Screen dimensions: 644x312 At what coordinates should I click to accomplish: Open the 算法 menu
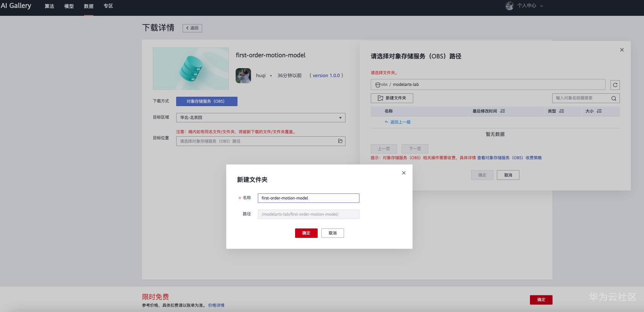[49, 6]
